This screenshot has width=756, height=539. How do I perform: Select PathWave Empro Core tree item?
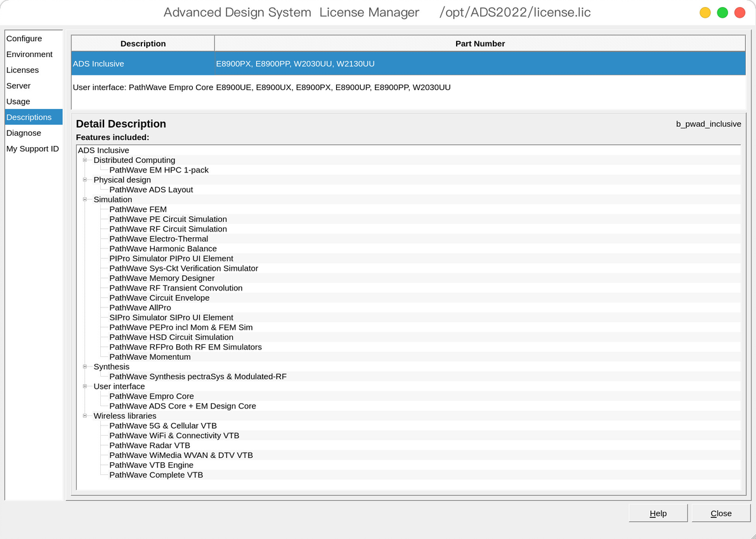[x=152, y=396]
